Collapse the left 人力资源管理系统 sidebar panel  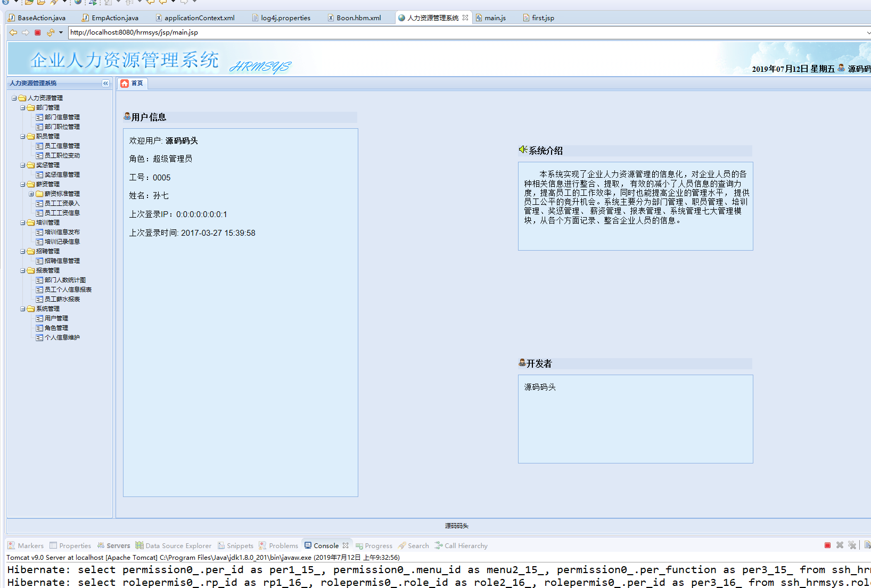point(105,84)
